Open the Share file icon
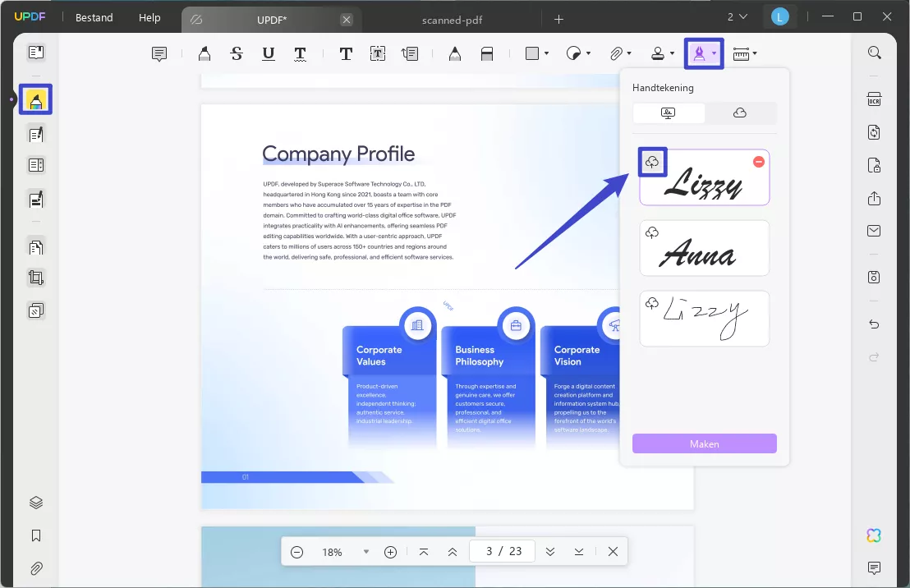This screenshot has height=588, width=910. (874, 198)
